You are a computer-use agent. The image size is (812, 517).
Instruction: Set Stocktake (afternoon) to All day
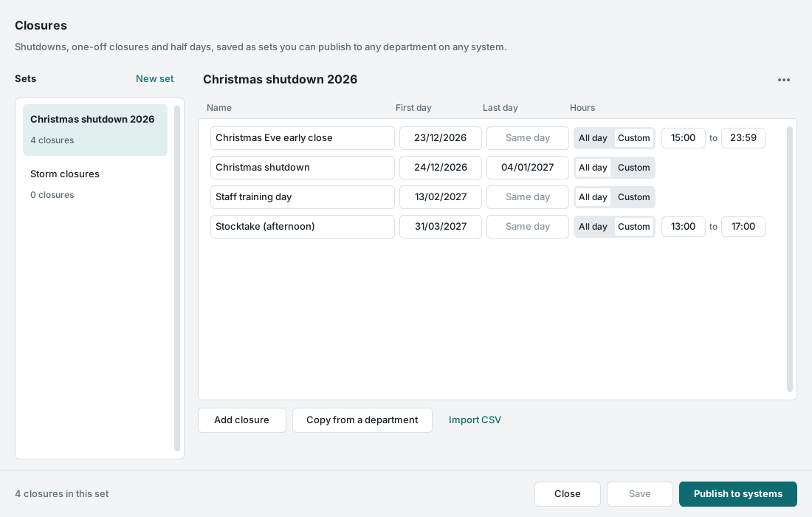[x=593, y=227]
